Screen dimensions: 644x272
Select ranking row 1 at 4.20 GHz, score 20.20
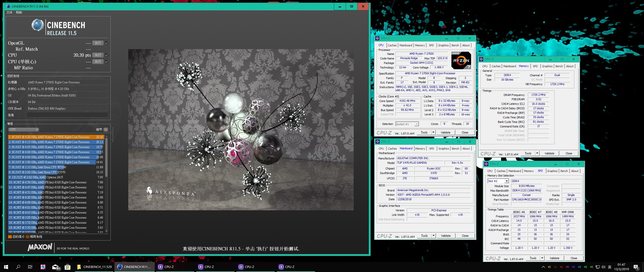coord(56,137)
